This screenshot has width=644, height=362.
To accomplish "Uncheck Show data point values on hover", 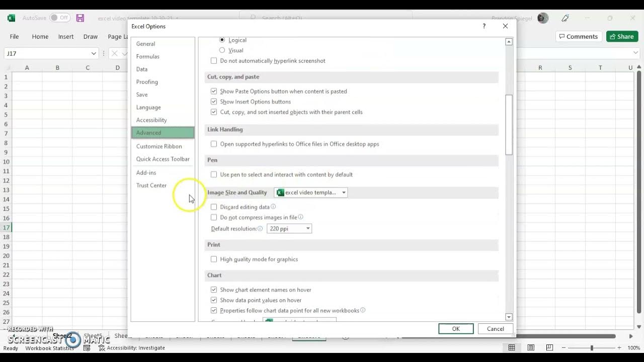I will (x=214, y=300).
